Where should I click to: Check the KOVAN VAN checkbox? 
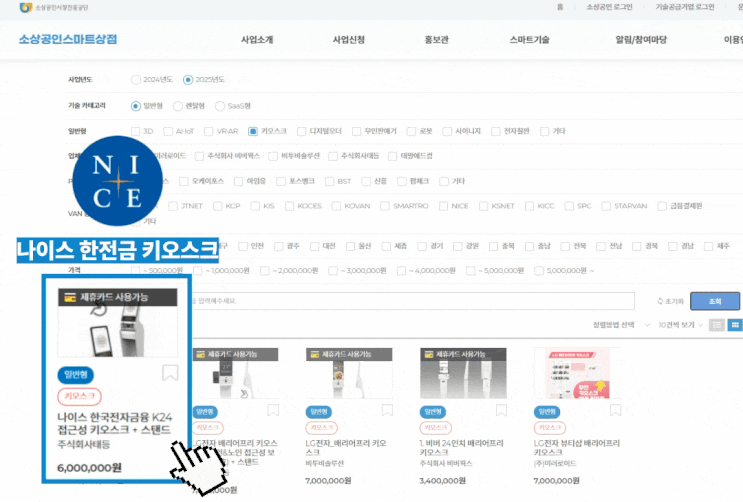pos(336,206)
